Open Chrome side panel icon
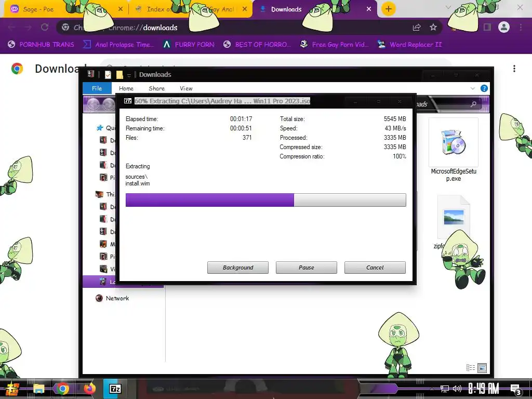The width and height of the screenshot is (532, 399). click(x=487, y=27)
